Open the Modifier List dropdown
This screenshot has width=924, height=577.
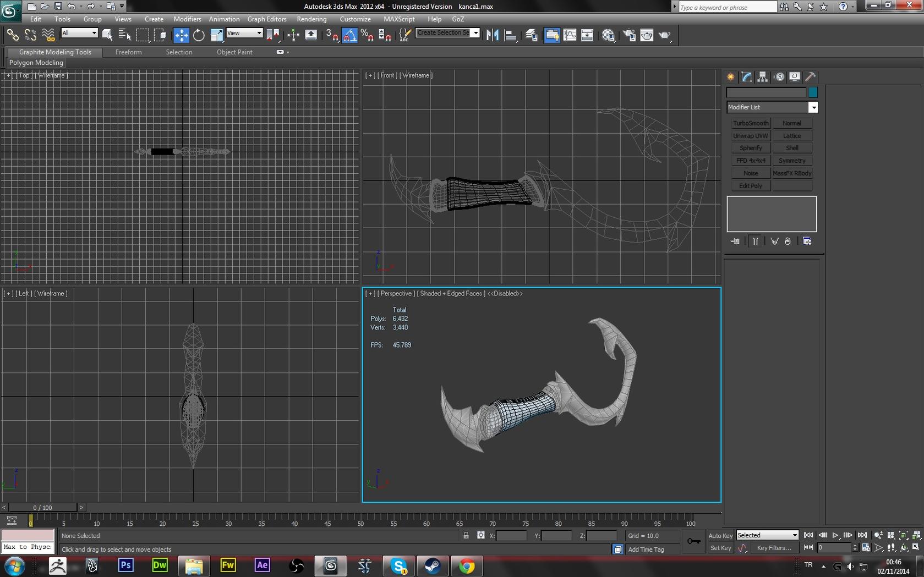click(x=772, y=107)
